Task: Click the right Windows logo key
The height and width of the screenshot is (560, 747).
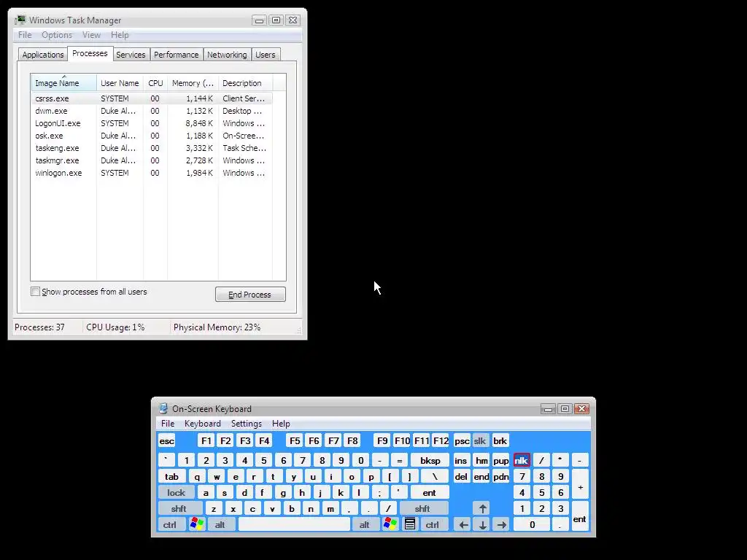Action: point(390,524)
